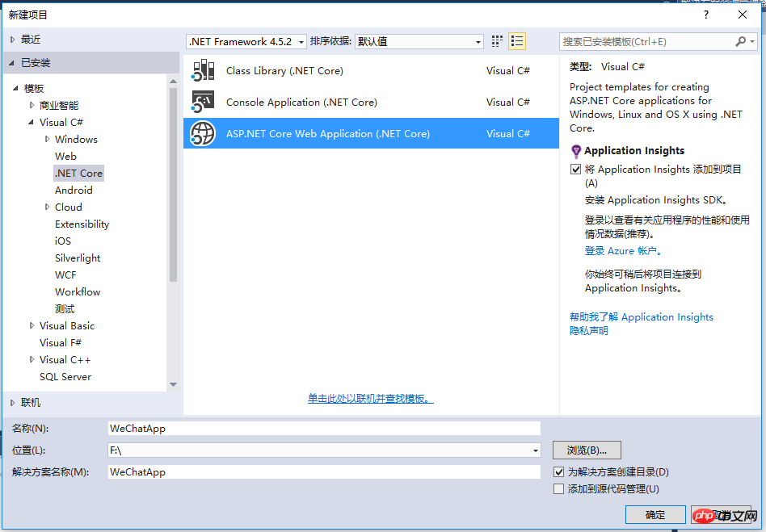
Task: Click the tree scrollbar down arrow
Action: click(173, 384)
